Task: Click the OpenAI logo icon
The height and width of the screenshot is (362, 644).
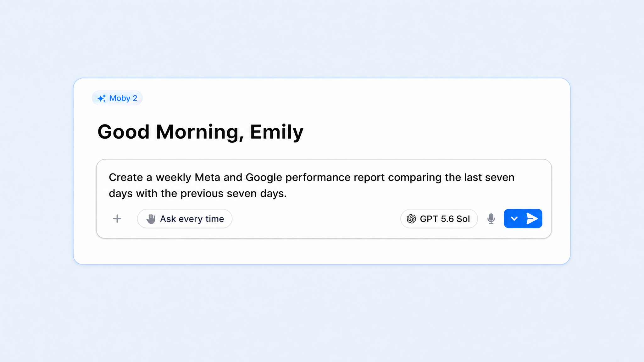Action: [x=411, y=219]
